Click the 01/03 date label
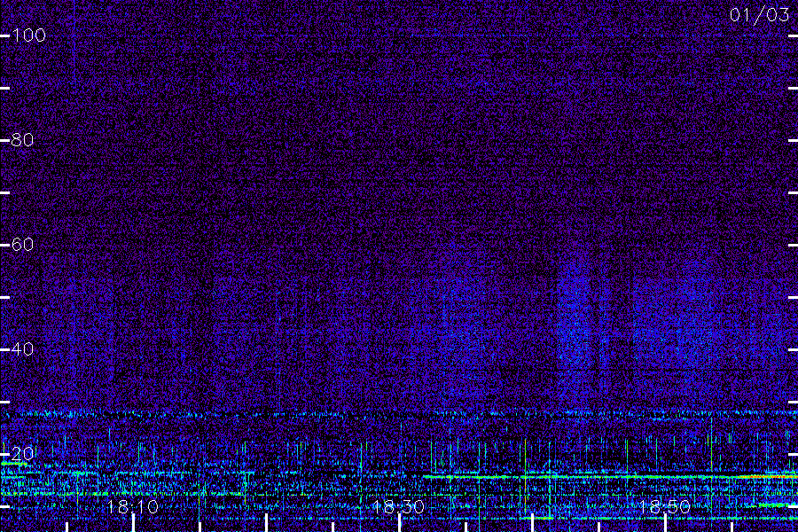798x532 pixels. pos(759,15)
